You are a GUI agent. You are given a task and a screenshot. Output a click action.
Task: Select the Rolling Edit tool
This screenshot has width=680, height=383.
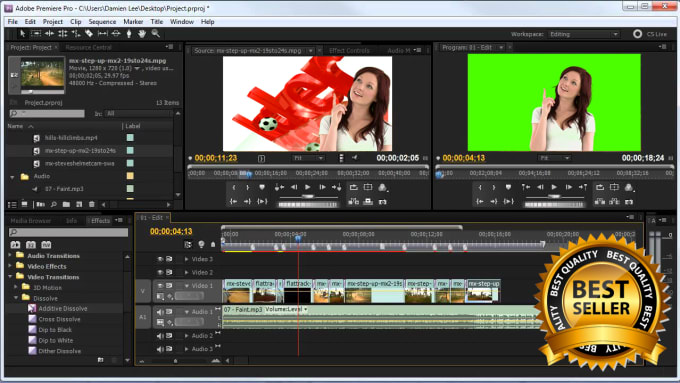coord(62,34)
